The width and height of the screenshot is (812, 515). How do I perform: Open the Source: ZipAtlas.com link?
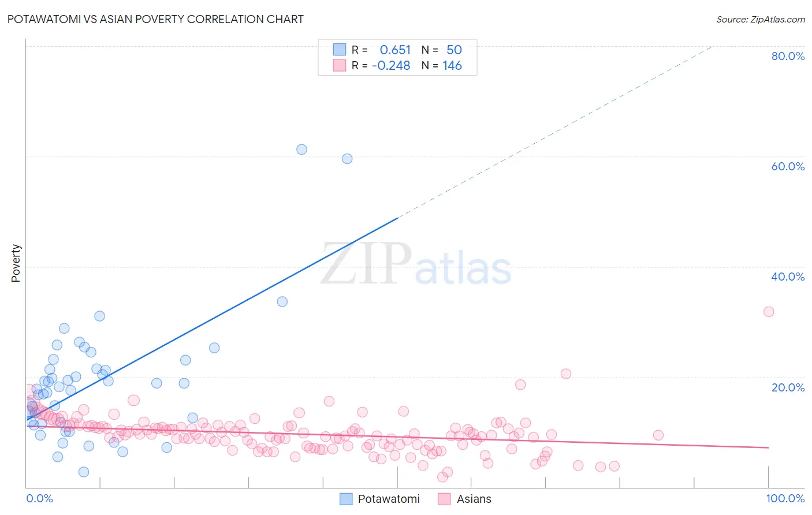[761, 19]
